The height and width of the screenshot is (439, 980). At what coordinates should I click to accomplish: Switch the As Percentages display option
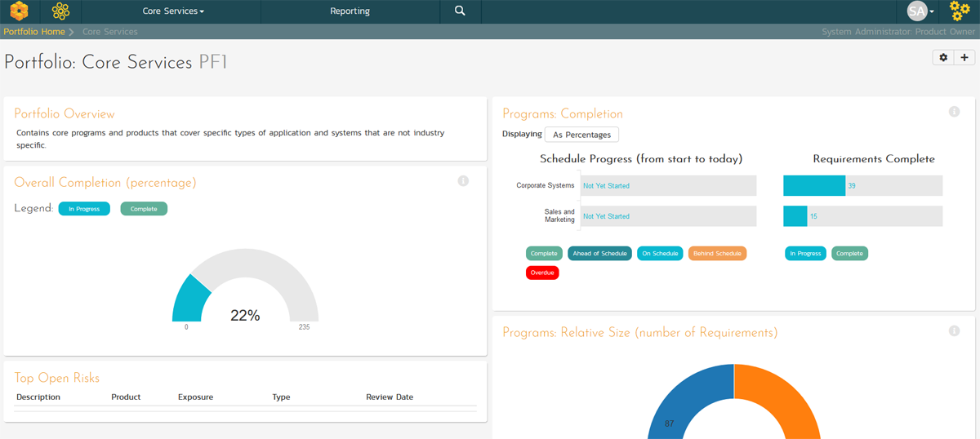[x=581, y=135]
